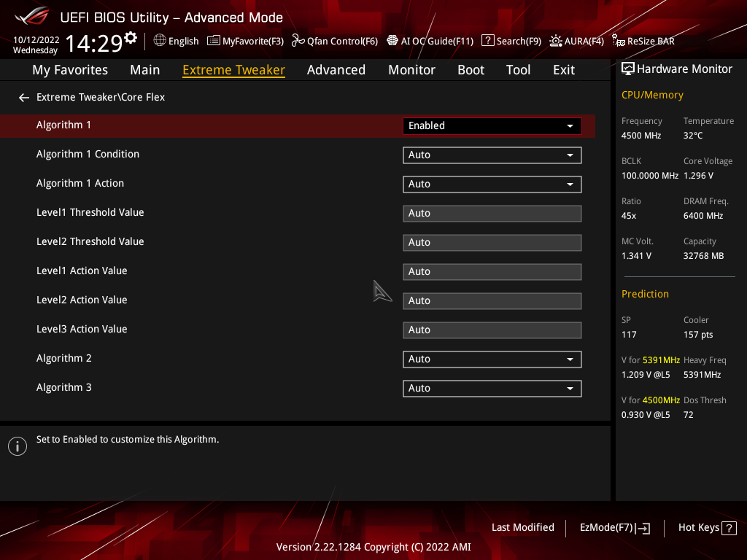747x560 pixels.
Task: Click the Extreme Tweaker\Core Flex breadcrumb
Action: (101, 97)
